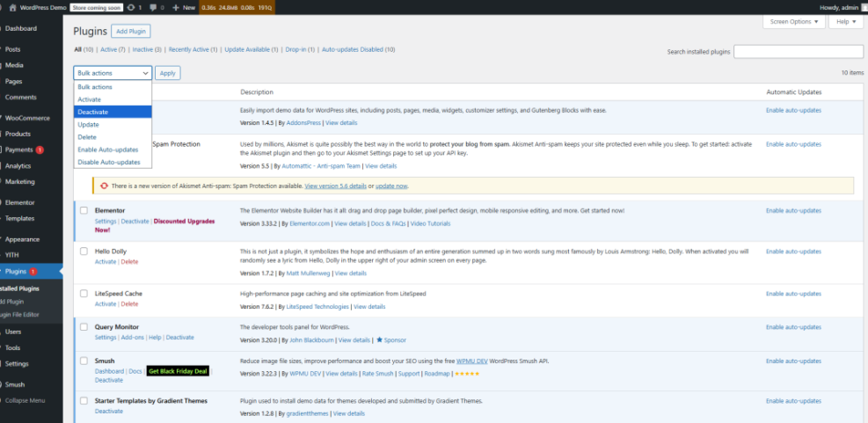Tick the Hello Dolly plugin checkbox
This screenshot has width=868, height=423.
pyautogui.click(x=84, y=251)
